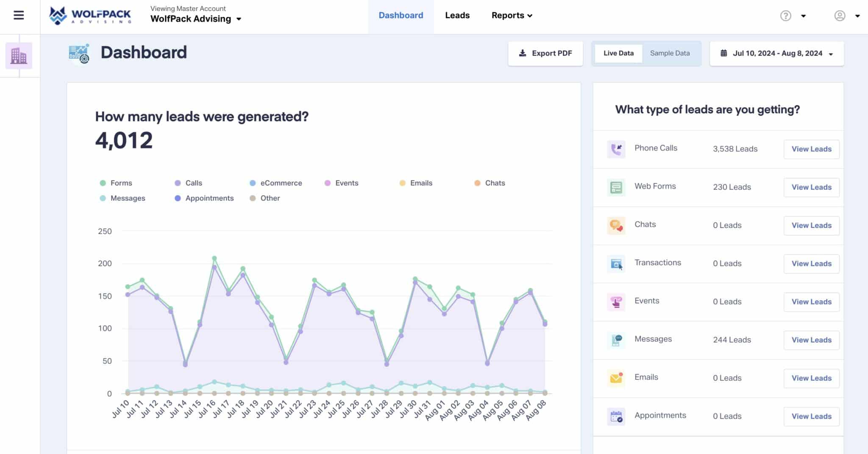The height and width of the screenshot is (454, 868).
Task: Toggle Calls series in chart legend
Action: coord(188,183)
